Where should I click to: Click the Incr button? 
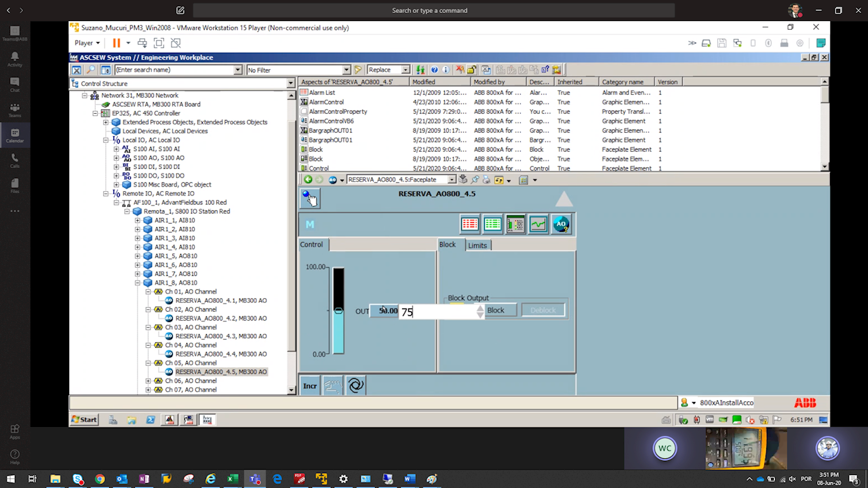310,386
